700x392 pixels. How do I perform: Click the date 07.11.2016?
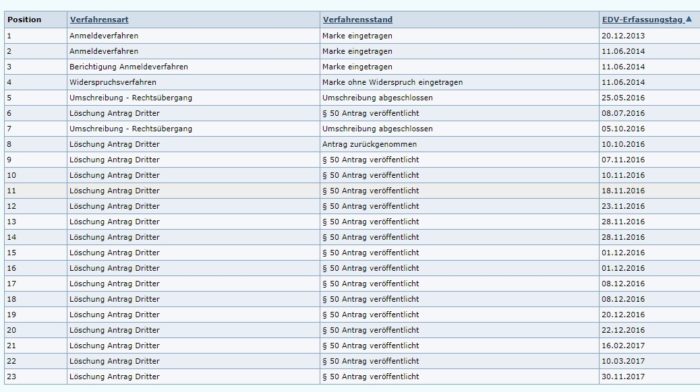(623, 160)
